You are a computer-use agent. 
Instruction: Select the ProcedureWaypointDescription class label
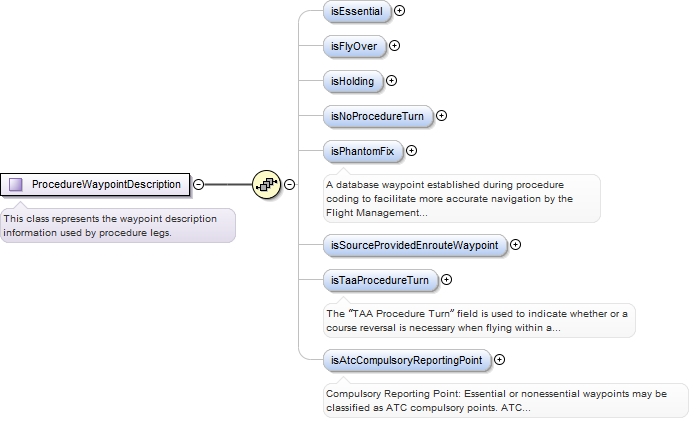(x=106, y=184)
